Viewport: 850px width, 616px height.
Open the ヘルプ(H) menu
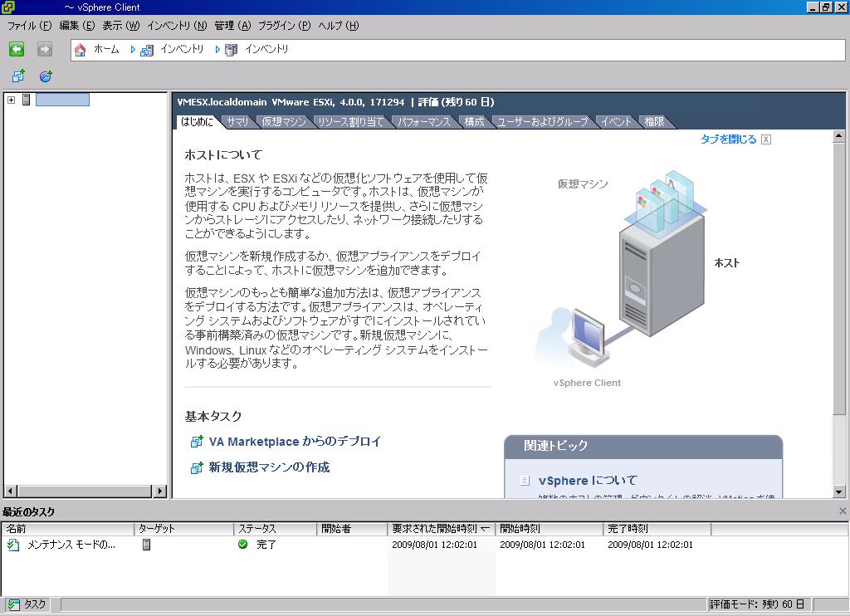click(x=339, y=26)
